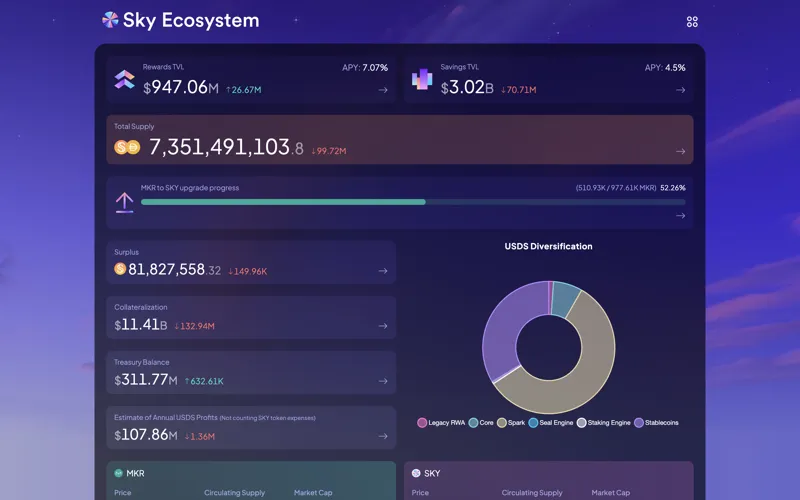The height and width of the screenshot is (500, 800).
Task: Toggle Core legend swatch
Action: point(473,422)
